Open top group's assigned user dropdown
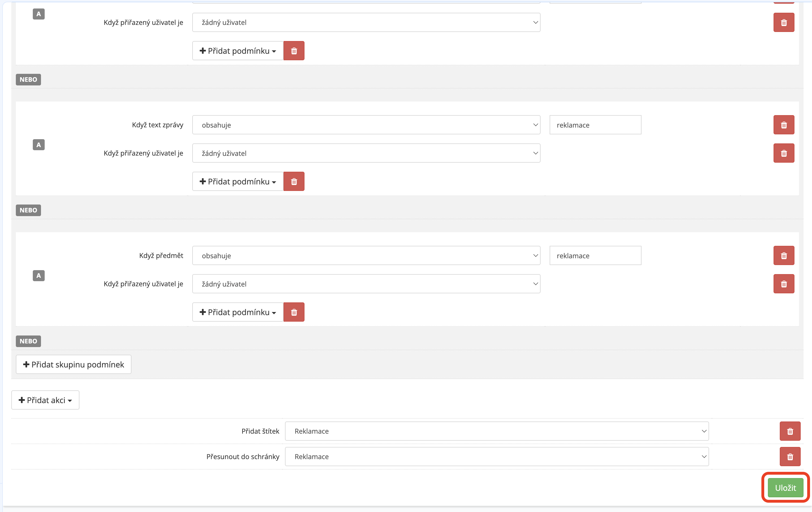 [x=366, y=22]
